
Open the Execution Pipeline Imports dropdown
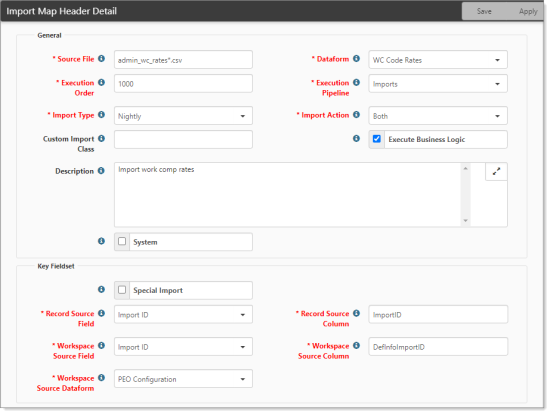438,84
